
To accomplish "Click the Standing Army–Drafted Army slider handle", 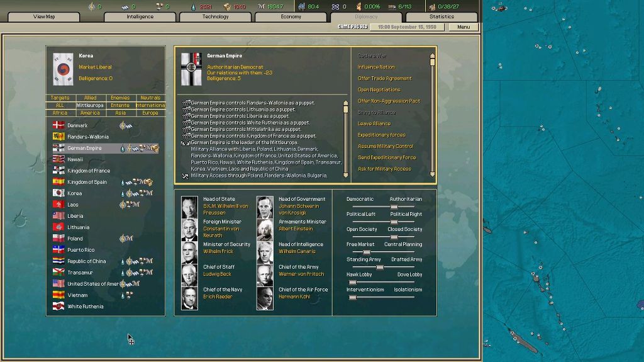I will [380, 268].
